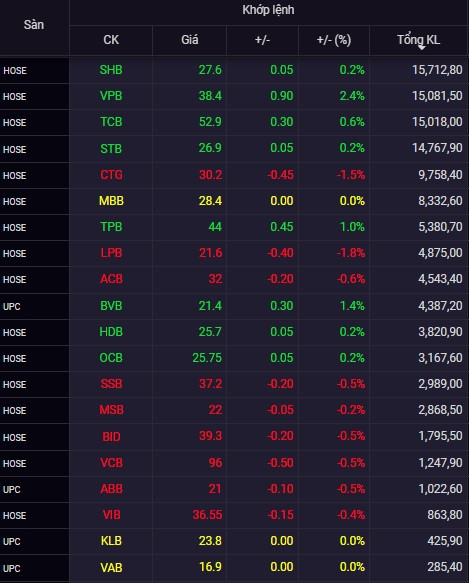Open the SHB stock ticker
469x583 pixels.
pyautogui.click(x=111, y=70)
